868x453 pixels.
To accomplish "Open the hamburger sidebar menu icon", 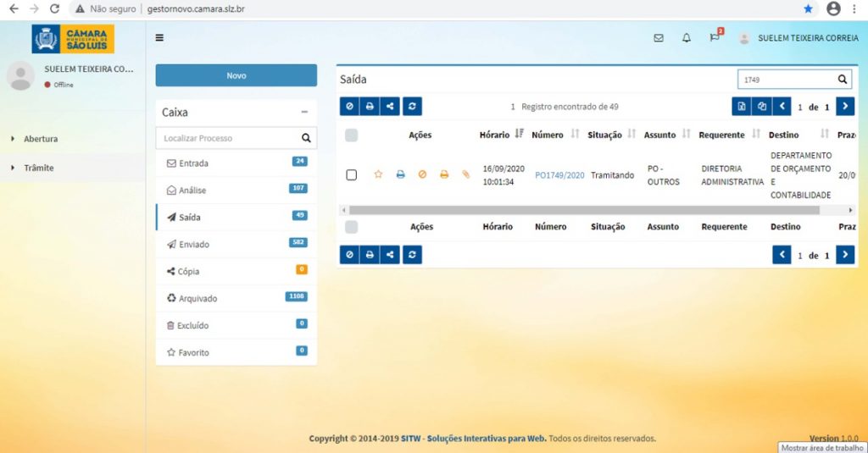I will click(x=159, y=37).
